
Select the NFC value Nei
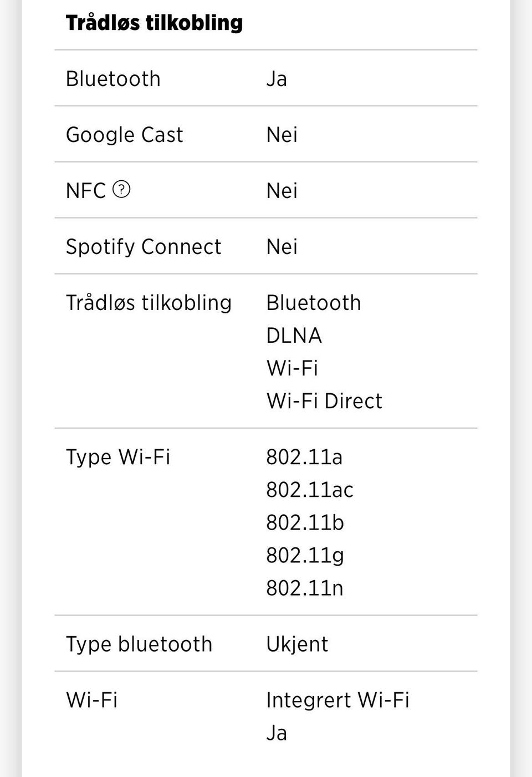[x=282, y=191]
